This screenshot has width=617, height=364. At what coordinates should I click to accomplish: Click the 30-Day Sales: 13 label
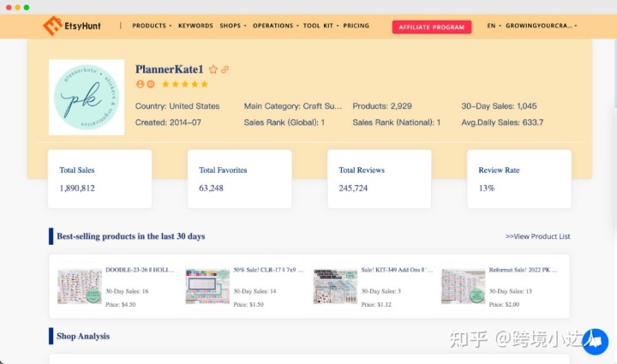[511, 291]
